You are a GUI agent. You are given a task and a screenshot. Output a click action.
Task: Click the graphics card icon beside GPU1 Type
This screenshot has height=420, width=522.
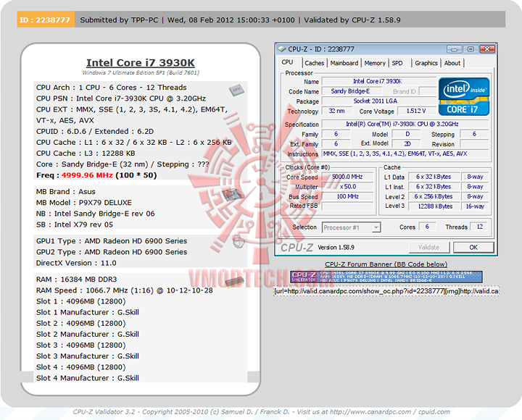tap(239, 243)
